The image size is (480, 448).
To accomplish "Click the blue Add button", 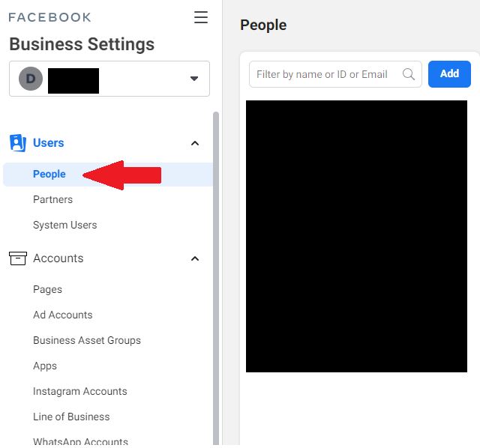I will (449, 74).
